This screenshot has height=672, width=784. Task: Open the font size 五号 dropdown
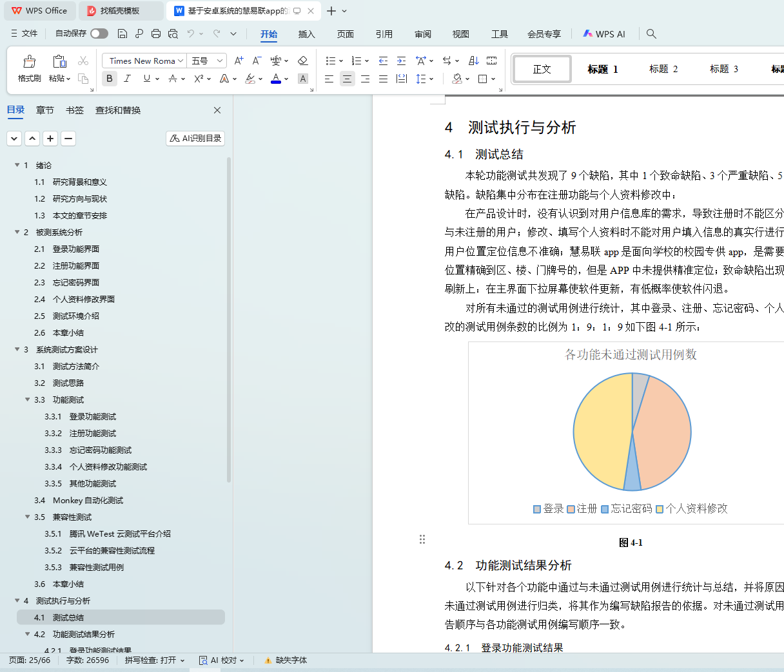[x=219, y=61]
